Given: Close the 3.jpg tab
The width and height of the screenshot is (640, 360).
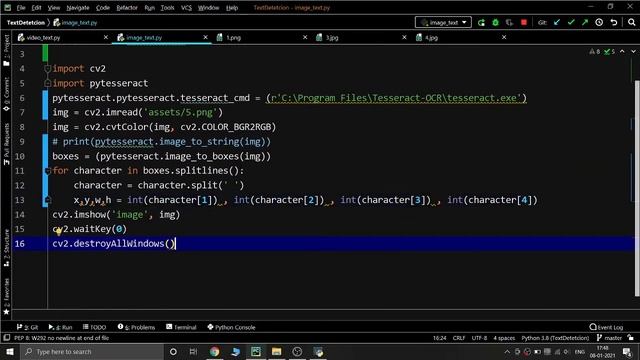Looking at the screenshot, I should (404, 37).
